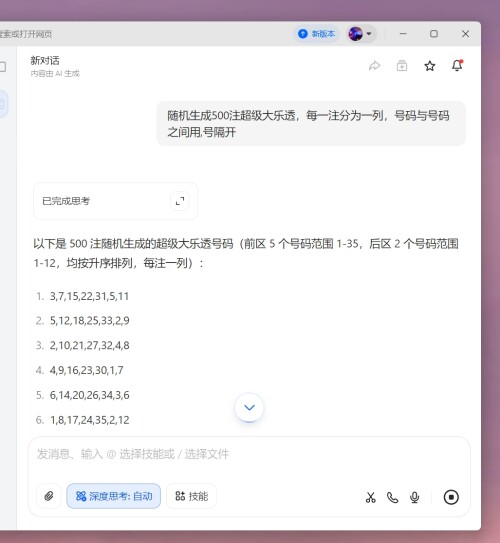Attach a file with the paperclip icon

(x=49, y=496)
